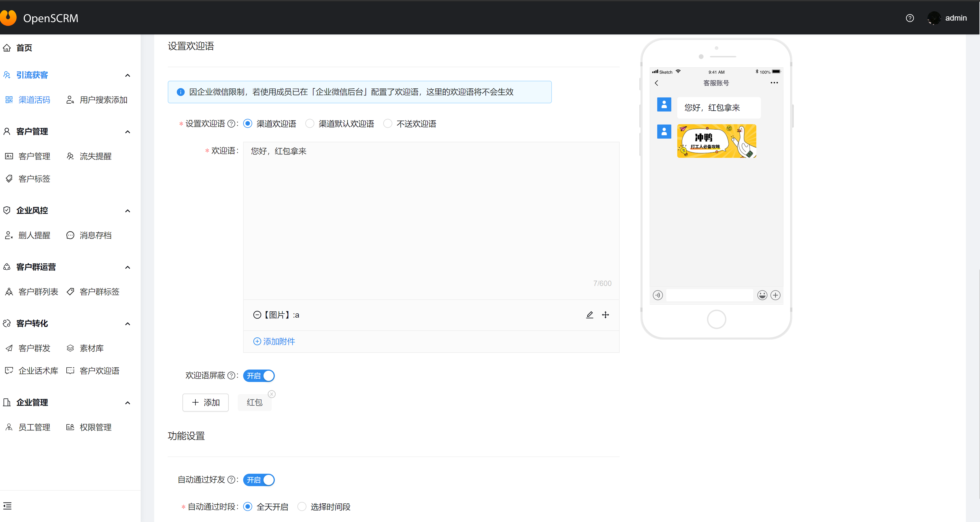Open the 素材库 menu item

click(91, 348)
